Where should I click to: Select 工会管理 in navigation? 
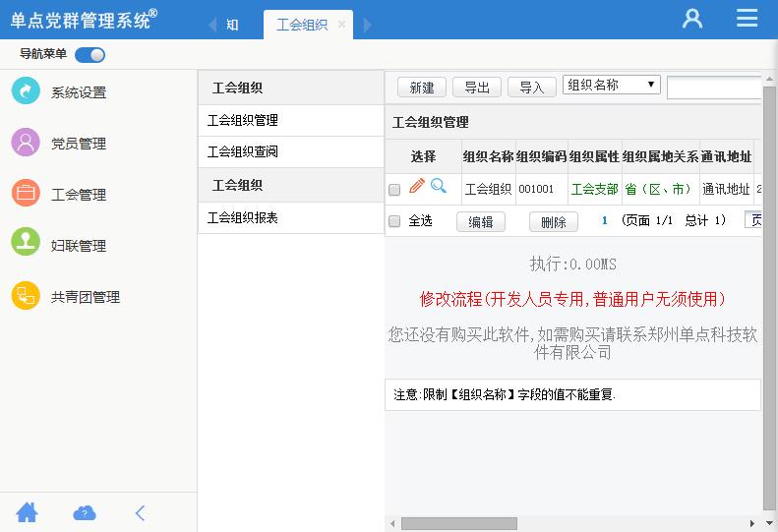pyautogui.click(x=79, y=195)
